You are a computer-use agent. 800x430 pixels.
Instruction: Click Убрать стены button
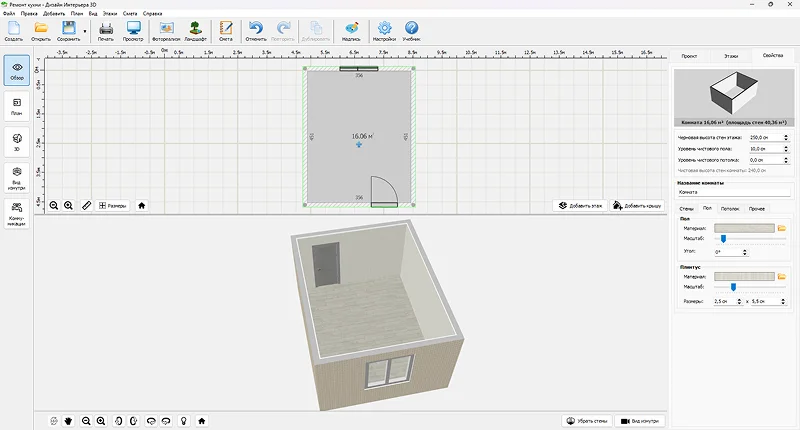587,421
